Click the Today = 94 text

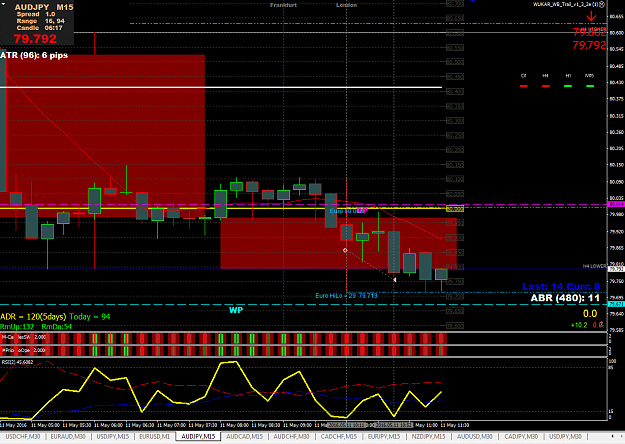[x=89, y=317]
